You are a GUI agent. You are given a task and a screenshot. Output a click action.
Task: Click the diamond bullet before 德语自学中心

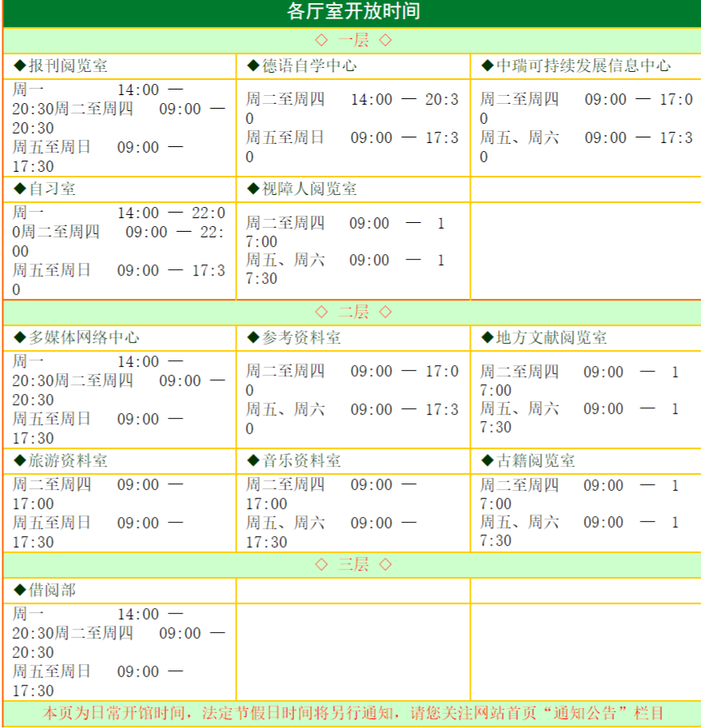[x=253, y=66]
